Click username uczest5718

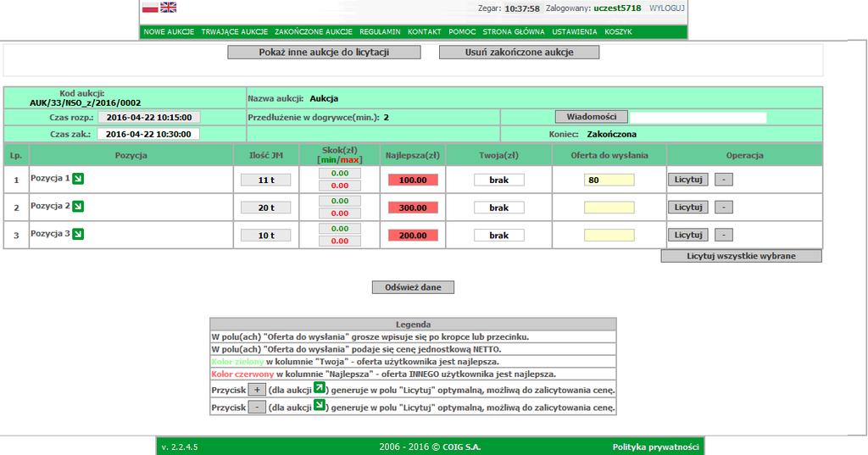point(617,8)
